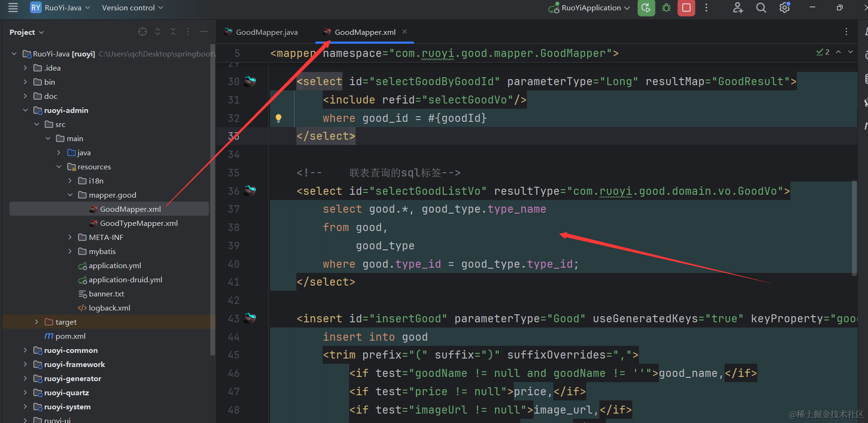Close the GoodMapper.xml tab

[x=405, y=32]
